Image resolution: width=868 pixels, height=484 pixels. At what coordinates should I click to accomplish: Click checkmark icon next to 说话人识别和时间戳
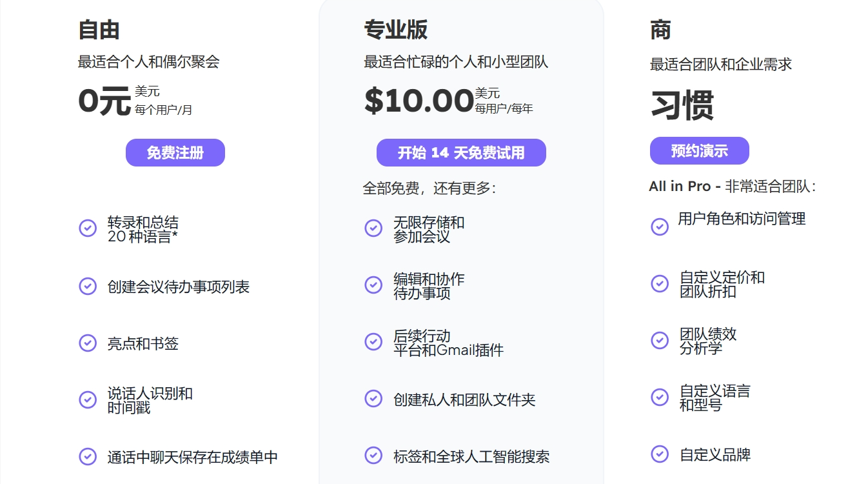coord(88,399)
